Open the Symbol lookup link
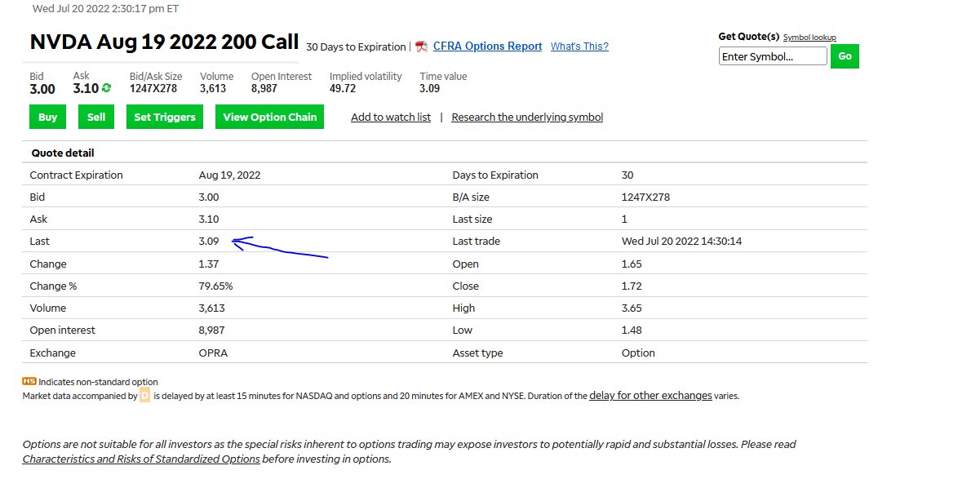This screenshot has height=488, width=980. point(809,38)
